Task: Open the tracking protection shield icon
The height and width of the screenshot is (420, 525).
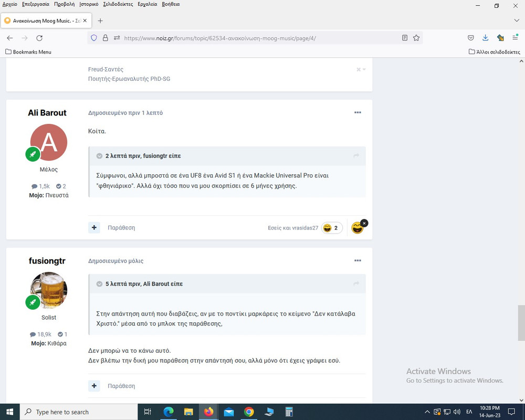Action: 94,38
